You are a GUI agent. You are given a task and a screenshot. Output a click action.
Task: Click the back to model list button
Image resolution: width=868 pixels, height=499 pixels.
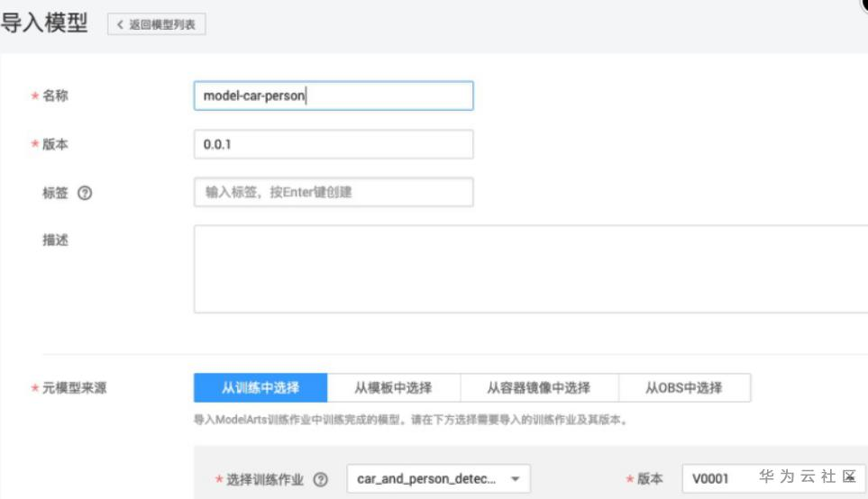(x=157, y=24)
